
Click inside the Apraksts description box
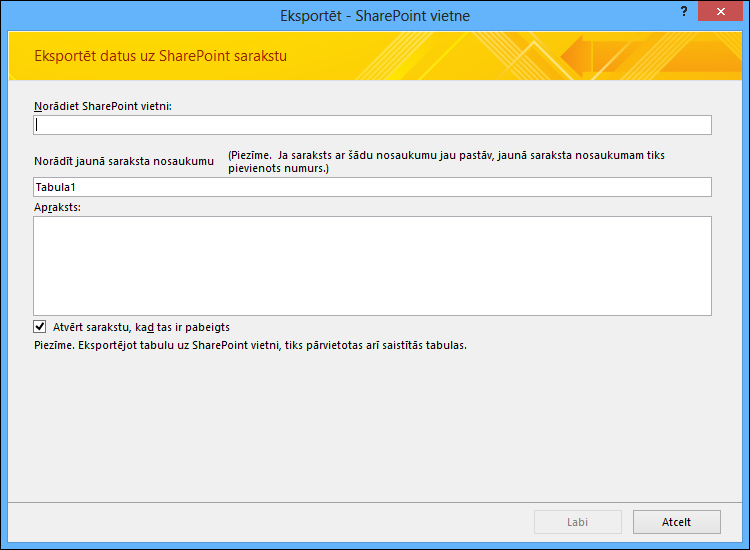pyautogui.click(x=372, y=266)
